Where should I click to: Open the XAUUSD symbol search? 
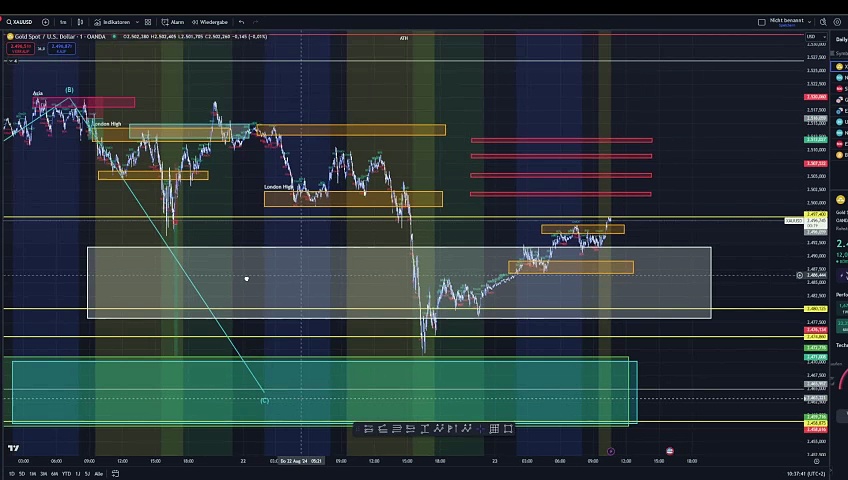pyautogui.click(x=19, y=21)
